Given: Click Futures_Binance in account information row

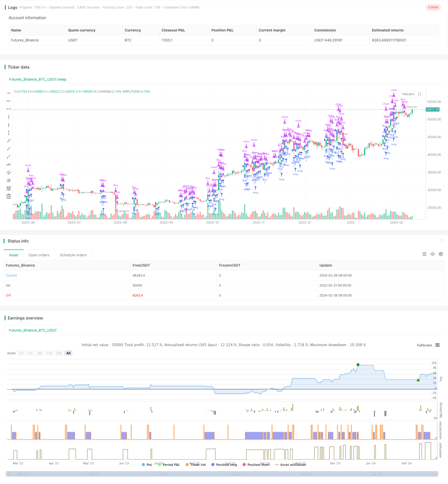Looking at the screenshot, I should (25, 40).
